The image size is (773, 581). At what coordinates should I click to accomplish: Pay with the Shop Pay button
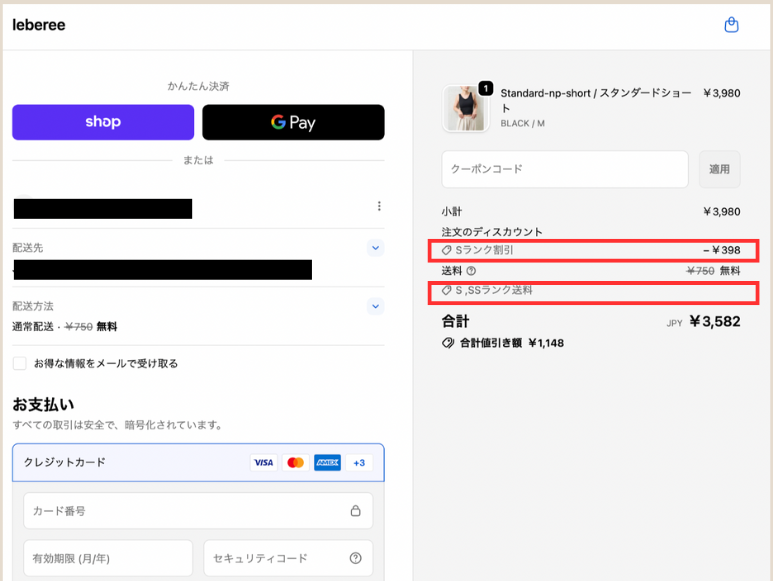(103, 122)
